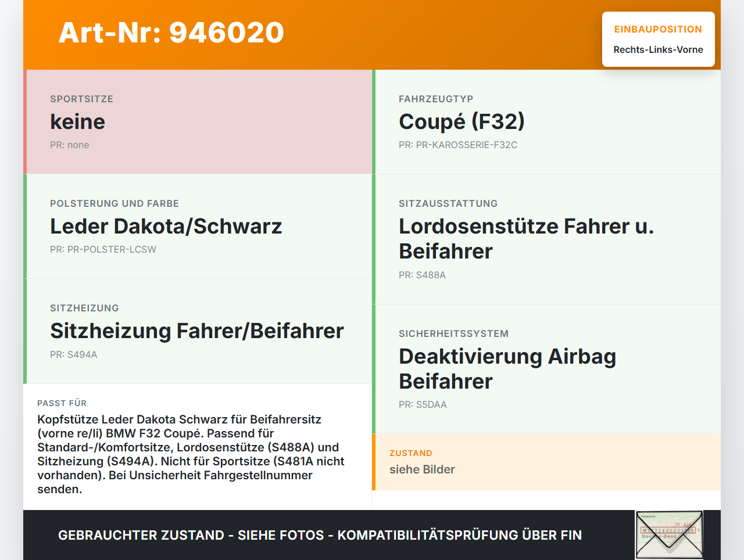Click the Leder Dakota/Schwarz upholstery card
The height and width of the screenshot is (560, 744).
pos(198,227)
